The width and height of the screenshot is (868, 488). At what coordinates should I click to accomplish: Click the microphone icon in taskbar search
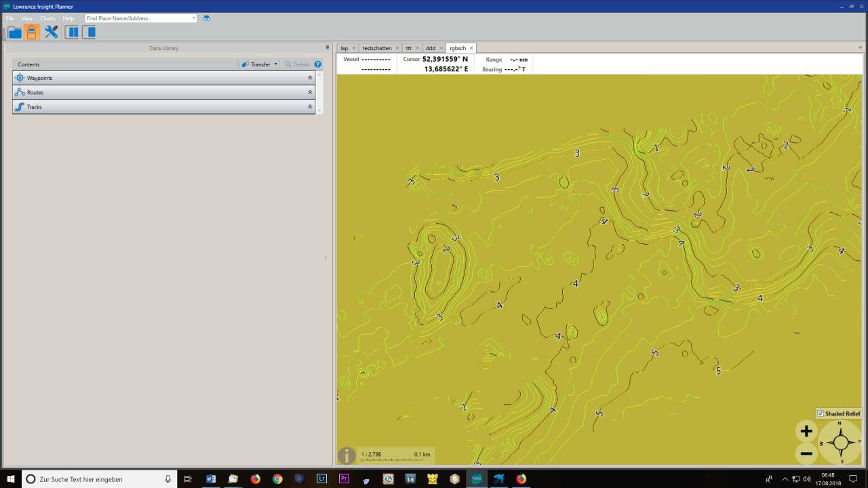coord(167,479)
